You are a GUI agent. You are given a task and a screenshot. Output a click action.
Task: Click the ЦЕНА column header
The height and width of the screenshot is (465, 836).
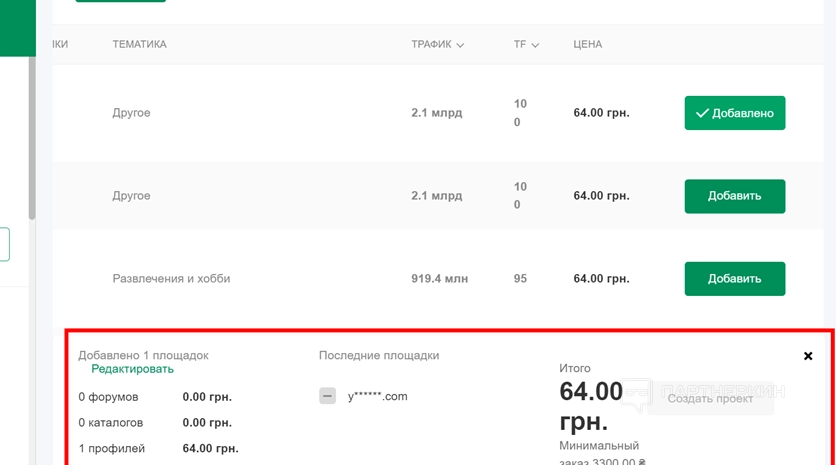point(587,44)
